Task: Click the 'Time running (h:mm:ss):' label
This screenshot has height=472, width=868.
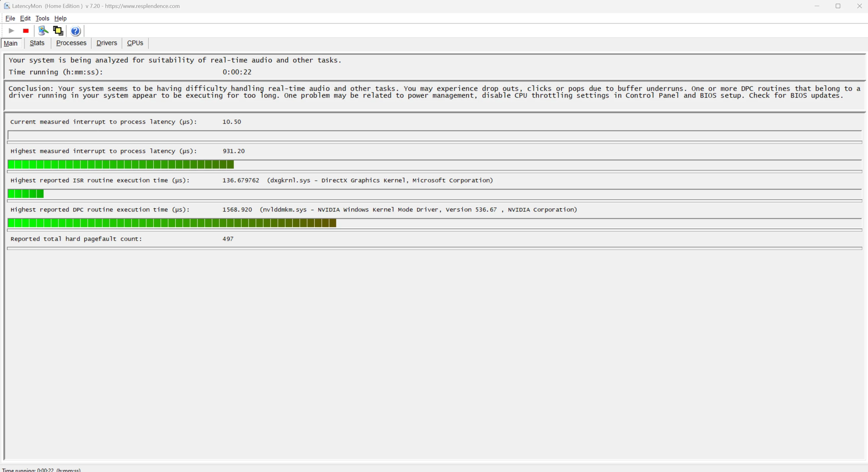Action: 55,72
